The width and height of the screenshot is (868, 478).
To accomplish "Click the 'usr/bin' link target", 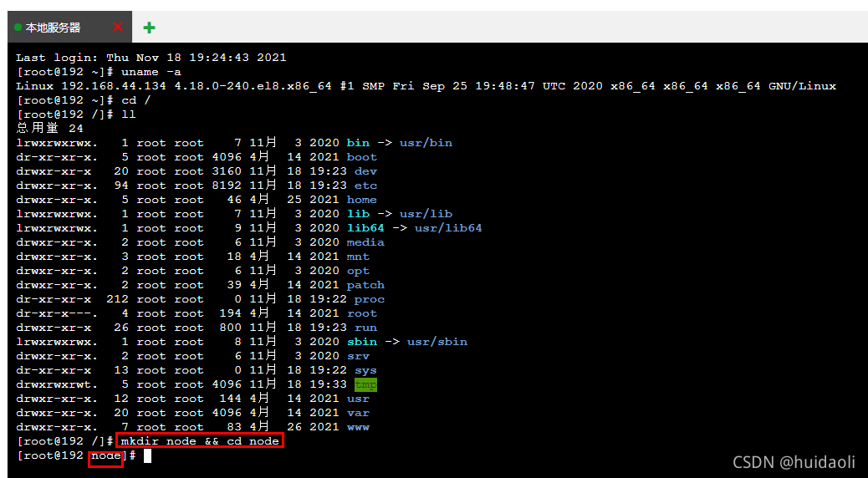I will pyautogui.click(x=426, y=143).
